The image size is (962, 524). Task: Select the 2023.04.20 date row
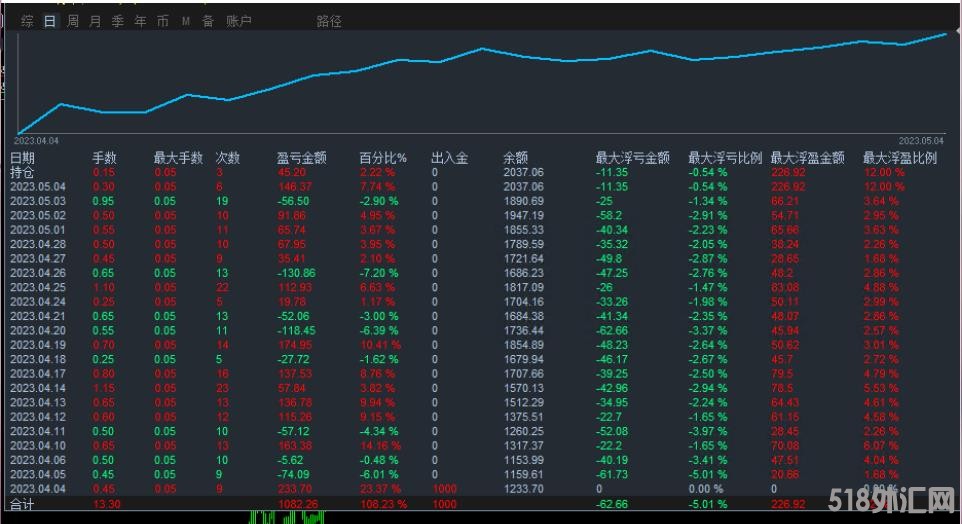tap(37, 331)
